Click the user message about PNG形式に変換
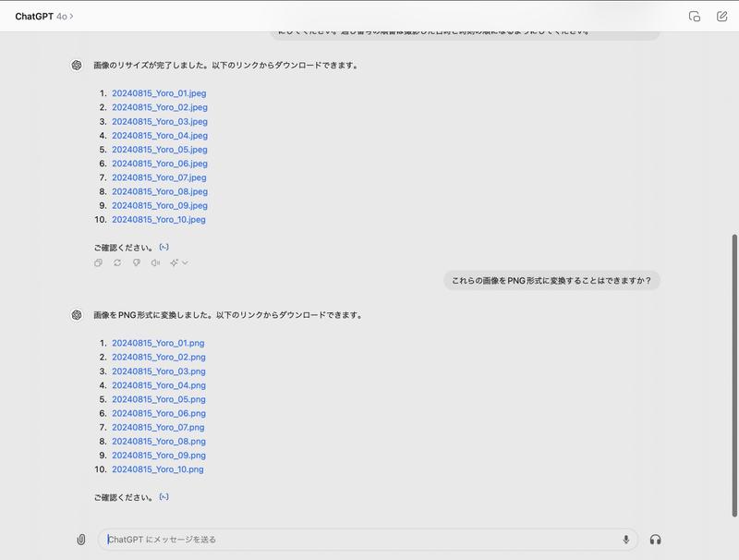 pos(551,281)
